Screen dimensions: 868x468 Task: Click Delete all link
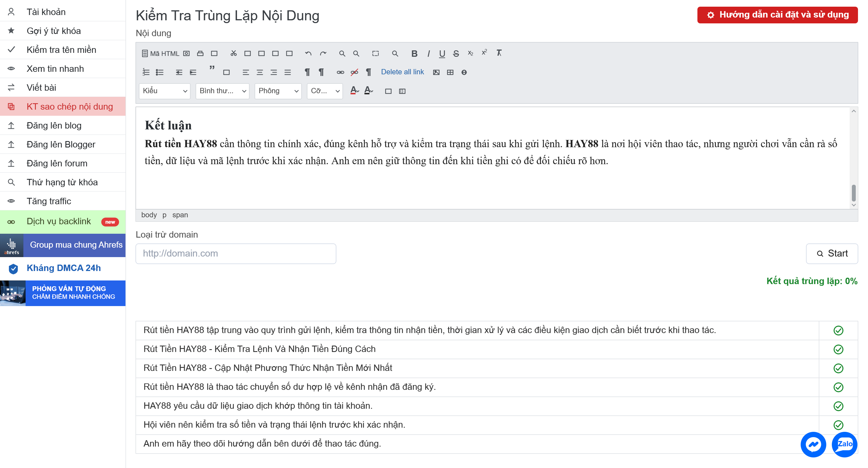pos(402,72)
